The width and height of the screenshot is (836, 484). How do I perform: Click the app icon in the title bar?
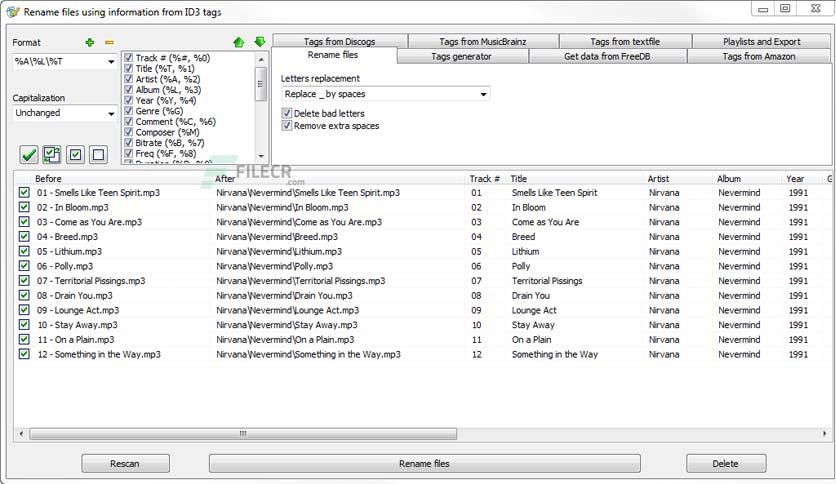click(13, 12)
